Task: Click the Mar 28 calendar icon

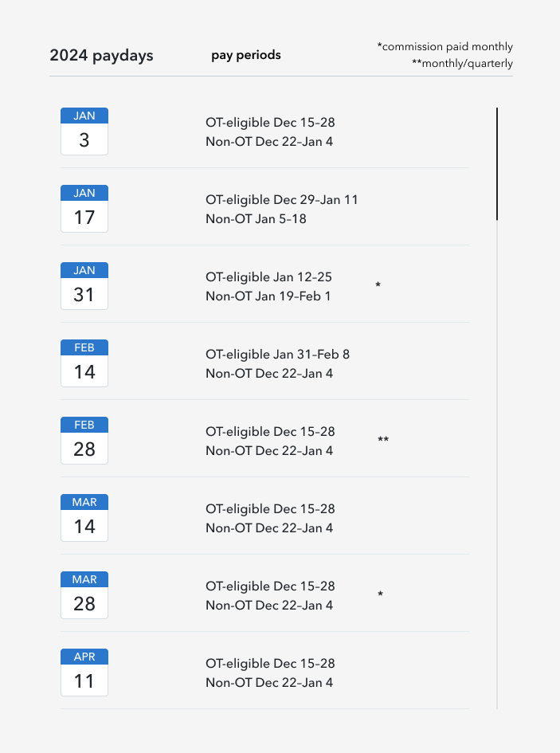Action: click(84, 595)
